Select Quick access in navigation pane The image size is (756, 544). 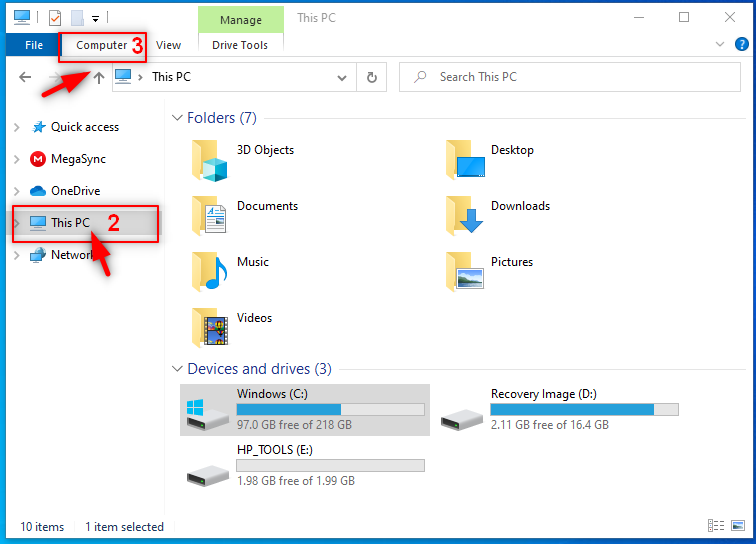click(85, 127)
